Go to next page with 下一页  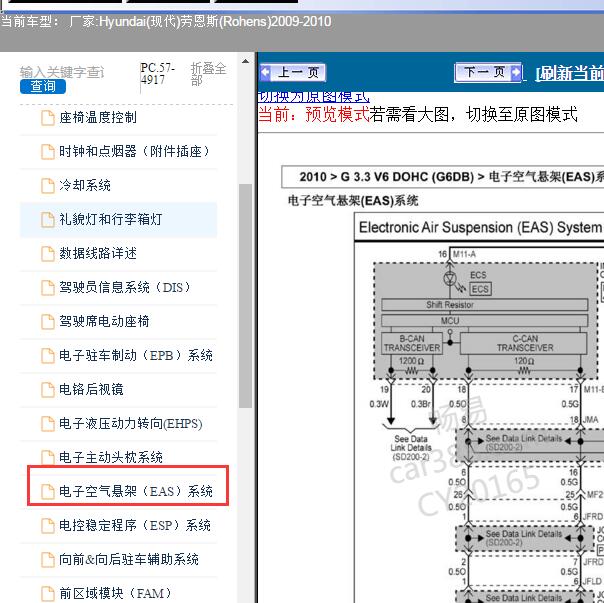click(x=487, y=73)
